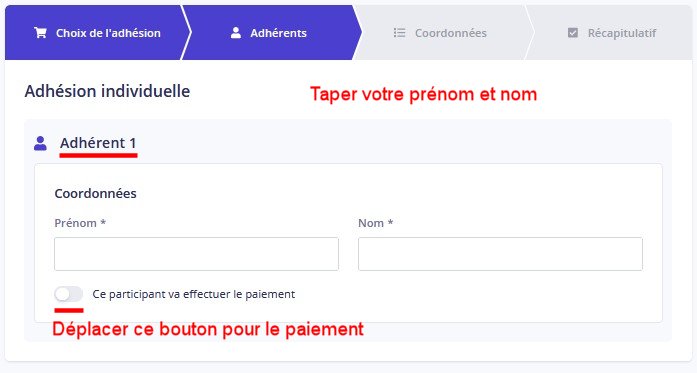Click the Prénom field label
Screen dimensions: 697x373
[x=80, y=223]
